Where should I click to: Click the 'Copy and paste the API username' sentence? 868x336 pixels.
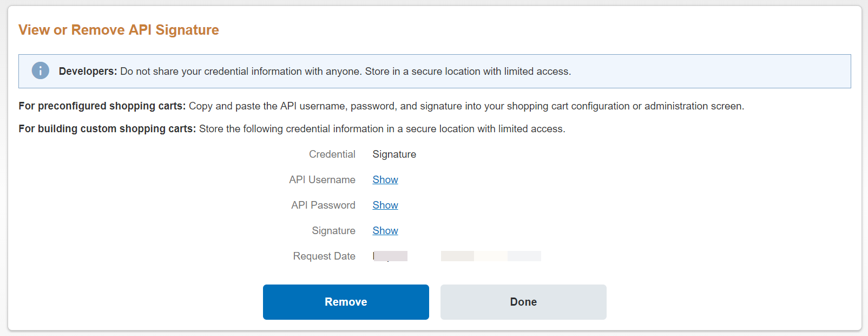(x=466, y=106)
